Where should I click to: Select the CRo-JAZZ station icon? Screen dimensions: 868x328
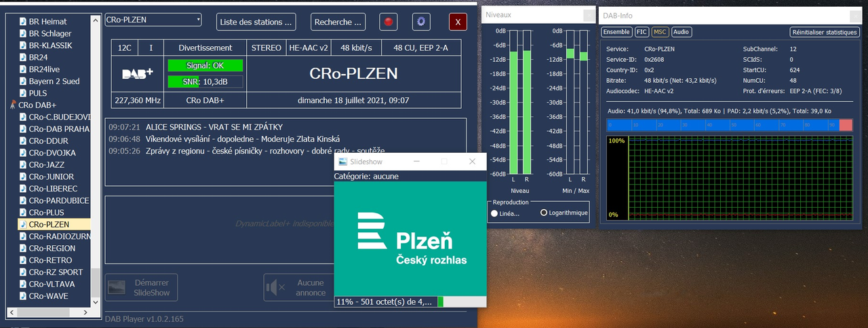[23, 165]
